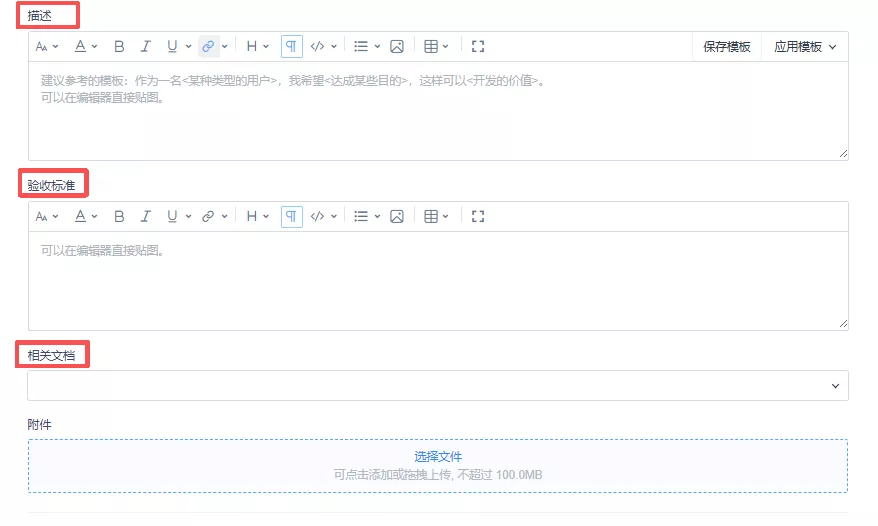Click the 描述 editor resize handle
The height and width of the screenshot is (526, 878).
click(843, 154)
